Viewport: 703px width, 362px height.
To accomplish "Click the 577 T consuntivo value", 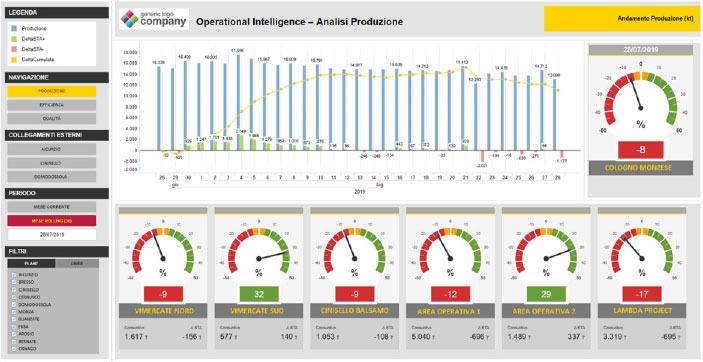I will pyautogui.click(x=230, y=337).
